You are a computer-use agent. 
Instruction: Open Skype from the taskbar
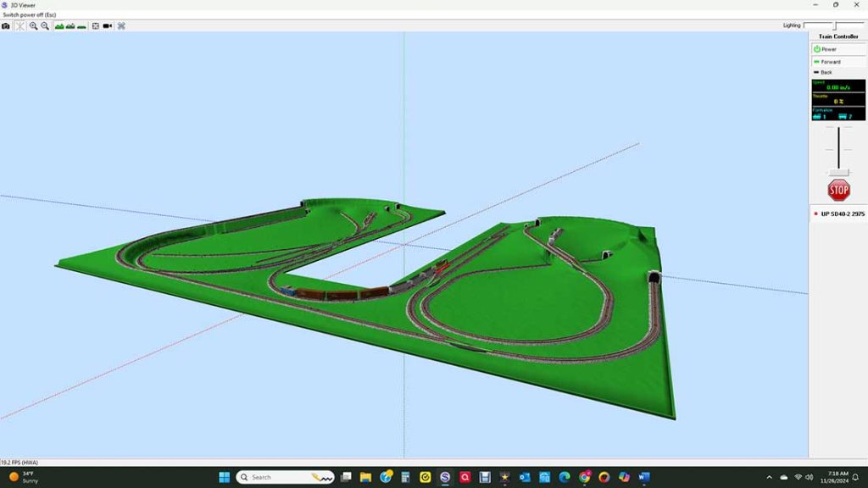point(445,476)
